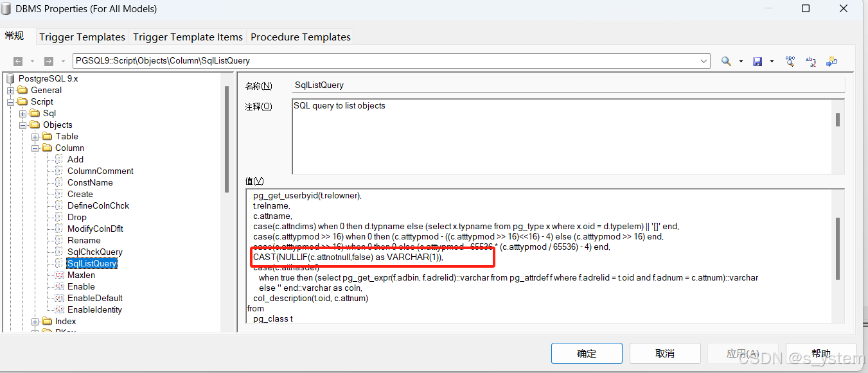Select ModifyColnDflt in the tree
Image resolution: width=868 pixels, height=373 pixels.
(95, 229)
